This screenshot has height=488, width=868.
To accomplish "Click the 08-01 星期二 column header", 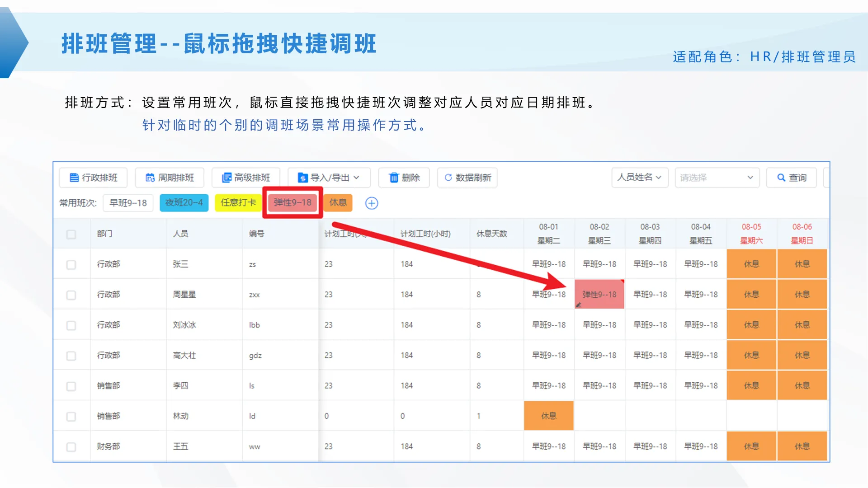I will click(x=549, y=234).
